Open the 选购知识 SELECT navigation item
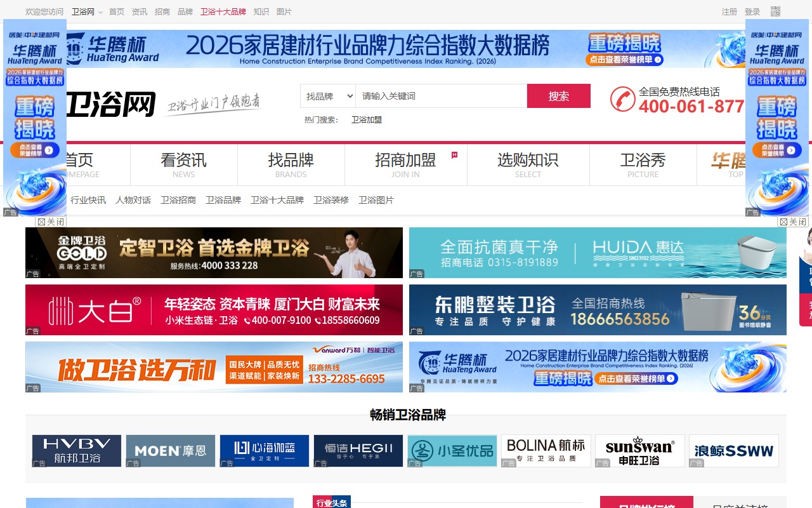The image size is (812, 508). click(528, 164)
